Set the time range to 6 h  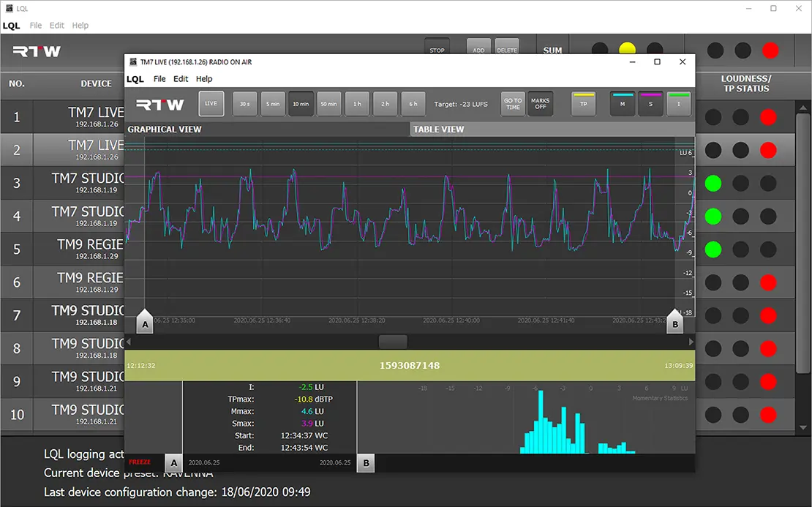tap(413, 104)
